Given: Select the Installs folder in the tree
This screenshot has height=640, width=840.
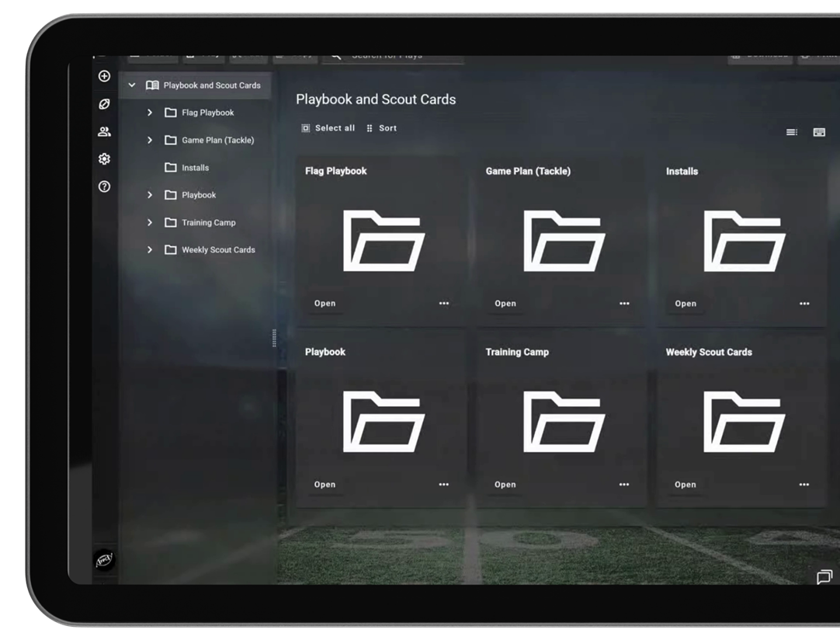Looking at the screenshot, I should (196, 168).
